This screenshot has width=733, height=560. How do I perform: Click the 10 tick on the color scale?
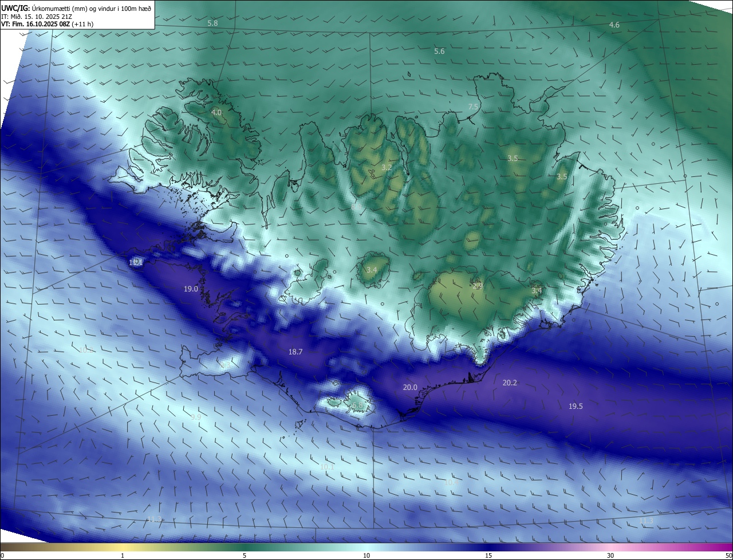click(366, 555)
